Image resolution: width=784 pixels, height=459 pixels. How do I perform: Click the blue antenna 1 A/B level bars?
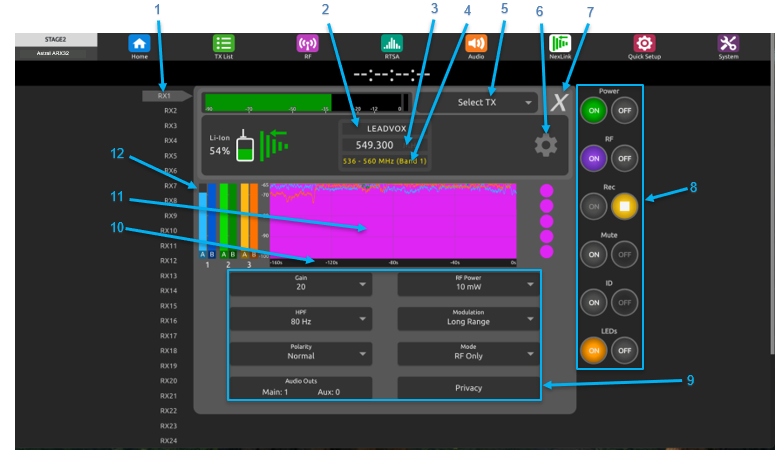point(207,220)
